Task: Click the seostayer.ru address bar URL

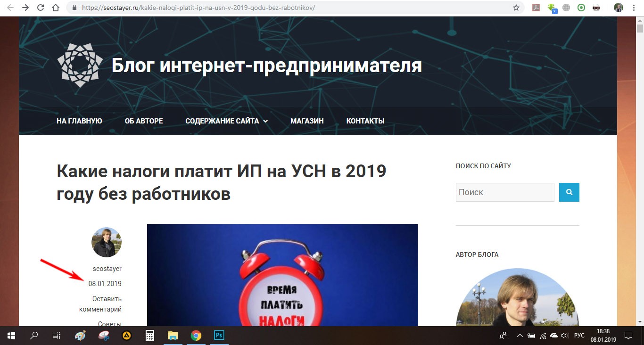Action: pyautogui.click(x=198, y=8)
